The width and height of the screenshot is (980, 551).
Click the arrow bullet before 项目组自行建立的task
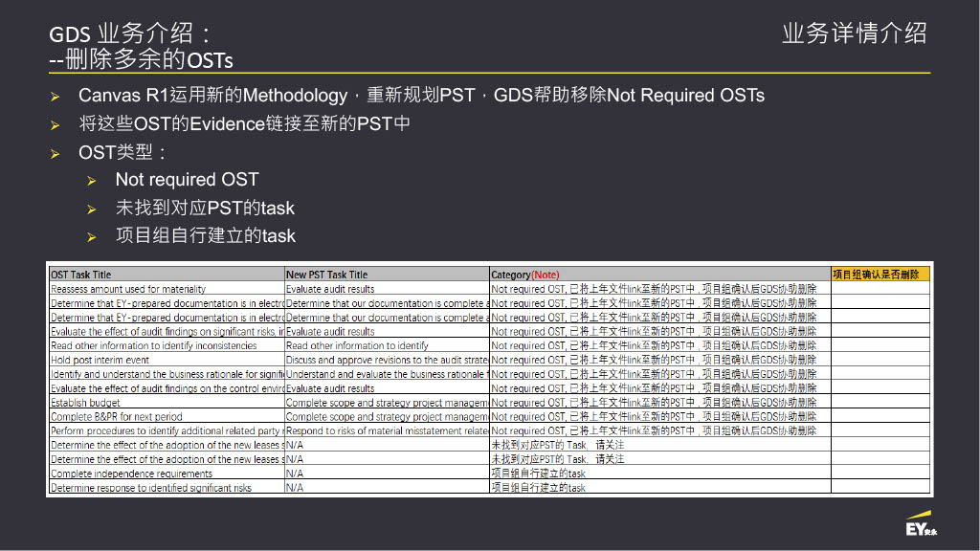point(92,237)
